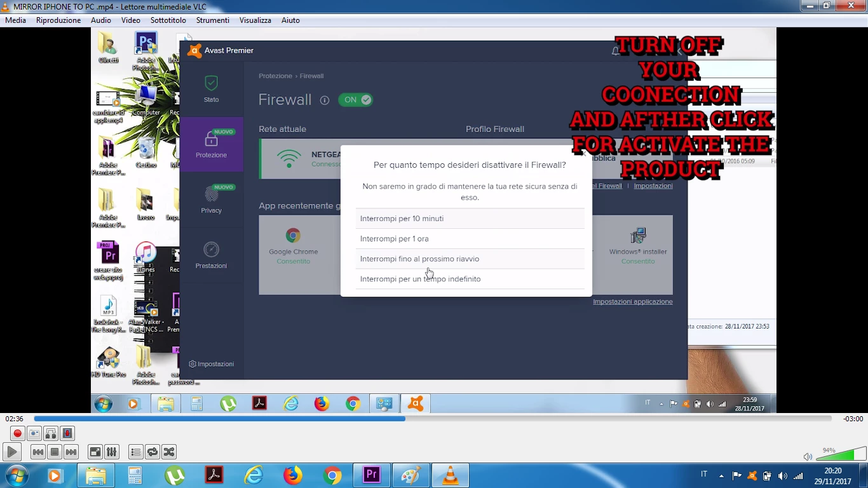Screen dimensions: 868x488
Task: Toggle VLC fullscreen video button
Action: pos(95,452)
